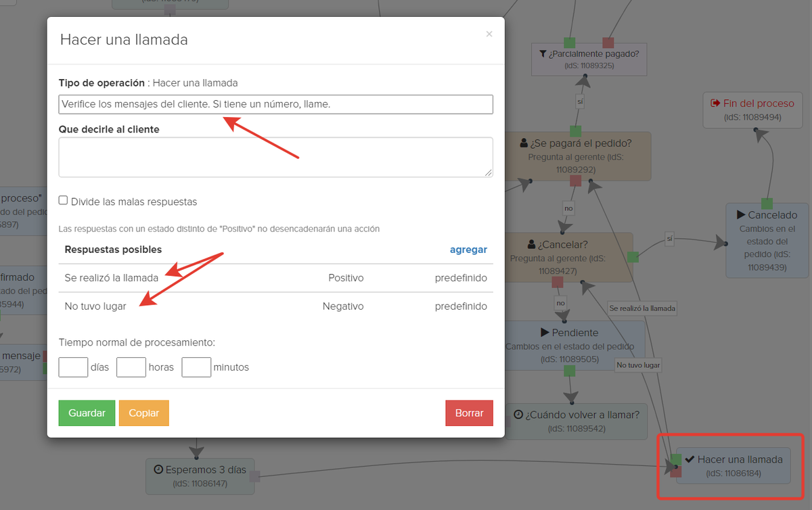Click red connector on Hacer una llamada node
This screenshot has width=812, height=510.
676,472
